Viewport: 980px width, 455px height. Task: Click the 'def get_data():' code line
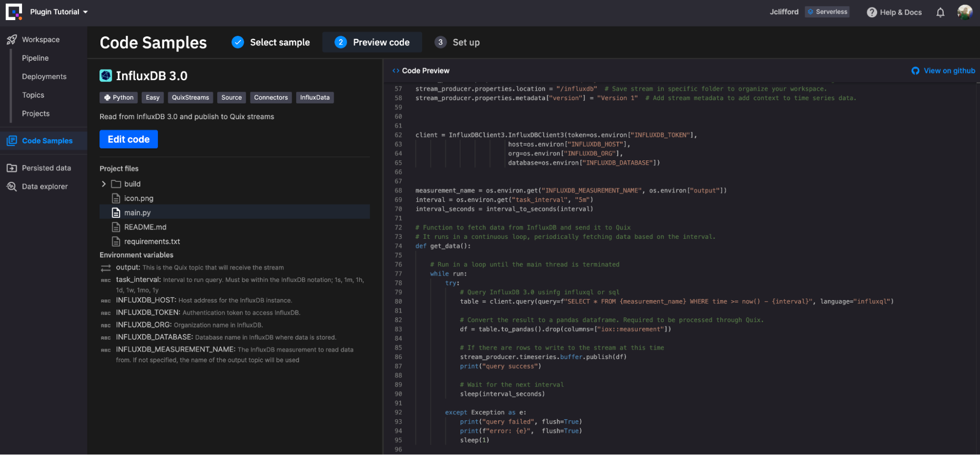click(443, 246)
